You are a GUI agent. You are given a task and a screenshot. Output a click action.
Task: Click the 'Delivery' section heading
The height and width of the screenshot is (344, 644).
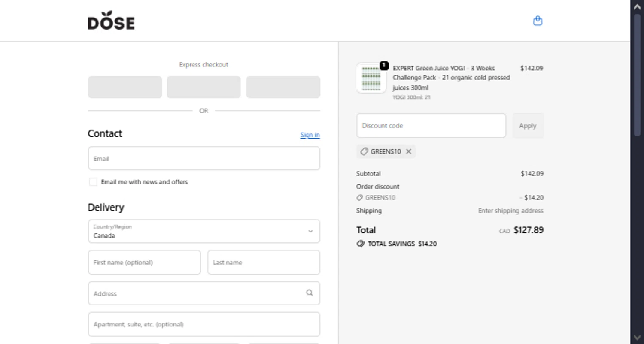(106, 207)
